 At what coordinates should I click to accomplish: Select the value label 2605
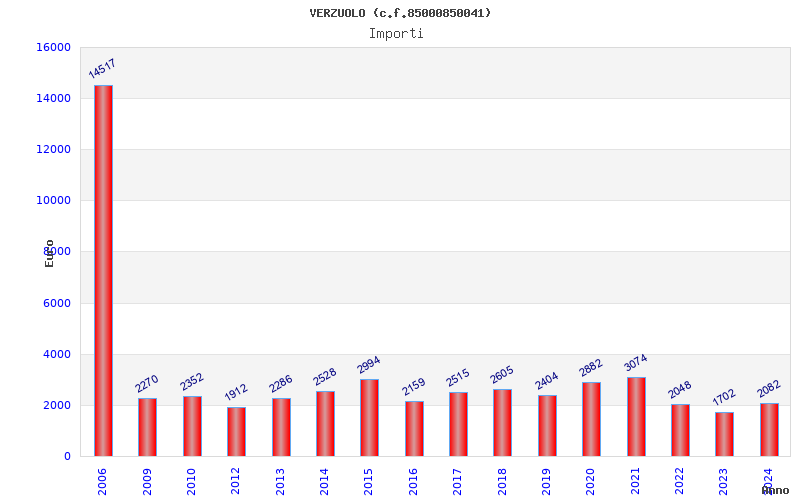[502, 375]
